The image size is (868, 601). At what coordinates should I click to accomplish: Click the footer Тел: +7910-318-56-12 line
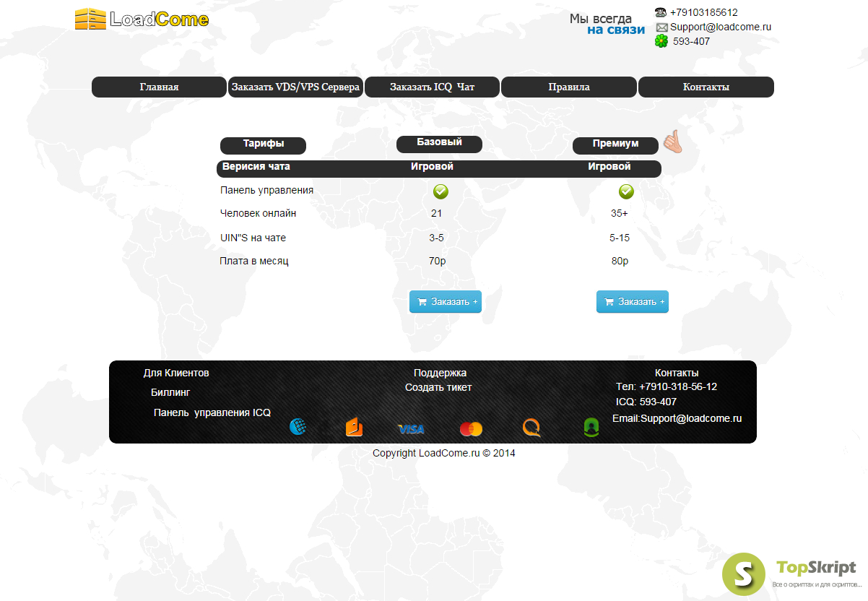[x=667, y=386]
